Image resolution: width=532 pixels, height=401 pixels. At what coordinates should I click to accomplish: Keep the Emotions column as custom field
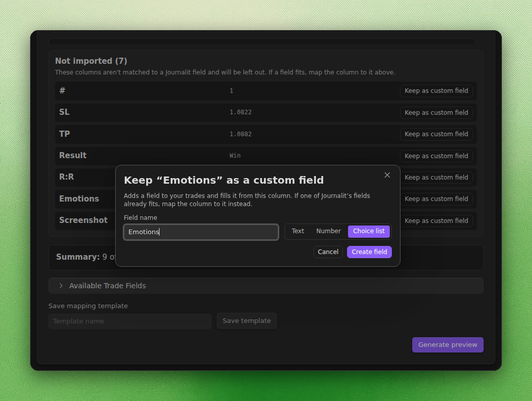(x=436, y=199)
